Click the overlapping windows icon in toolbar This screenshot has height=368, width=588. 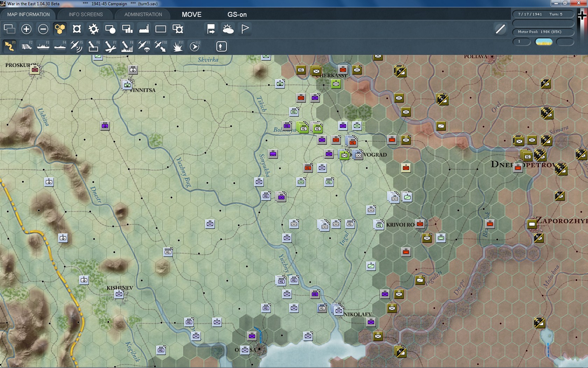pos(9,29)
